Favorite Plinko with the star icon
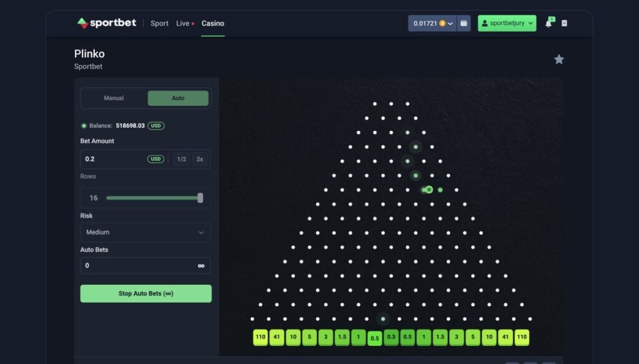 tap(559, 59)
